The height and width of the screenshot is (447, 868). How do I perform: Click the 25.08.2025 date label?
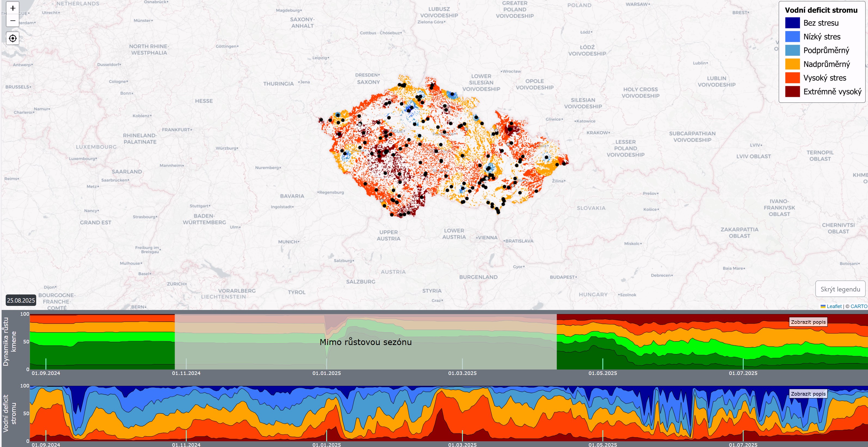click(x=21, y=300)
